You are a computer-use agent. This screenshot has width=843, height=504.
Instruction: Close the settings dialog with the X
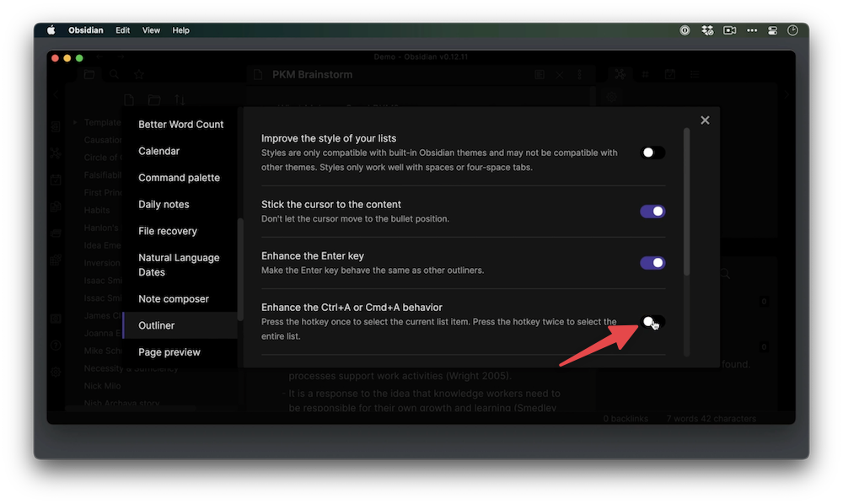[x=705, y=121]
